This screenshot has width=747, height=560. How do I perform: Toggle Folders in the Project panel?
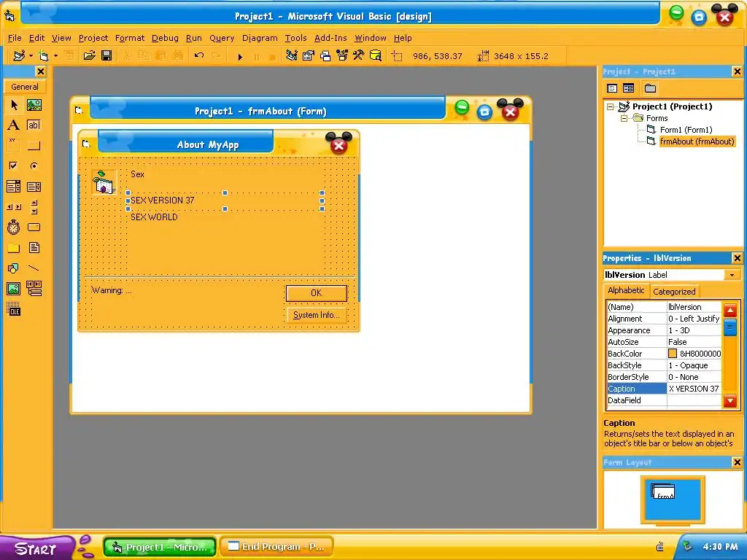tap(650, 88)
